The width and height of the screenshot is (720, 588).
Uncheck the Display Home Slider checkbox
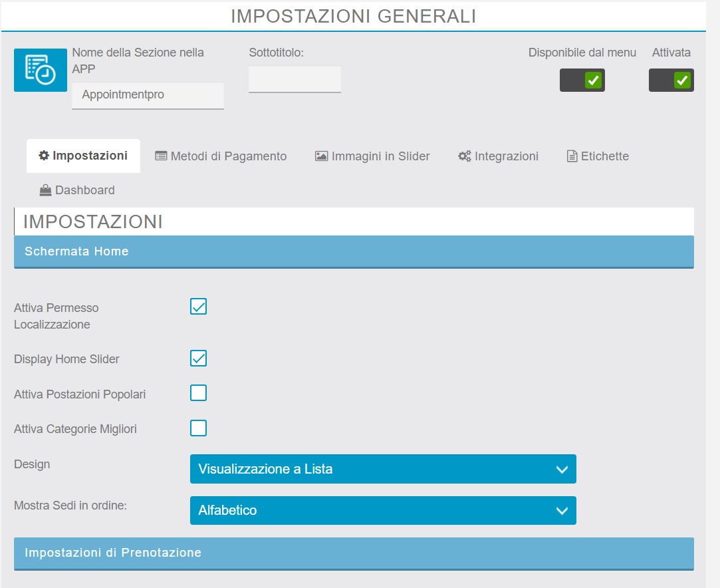(x=198, y=359)
